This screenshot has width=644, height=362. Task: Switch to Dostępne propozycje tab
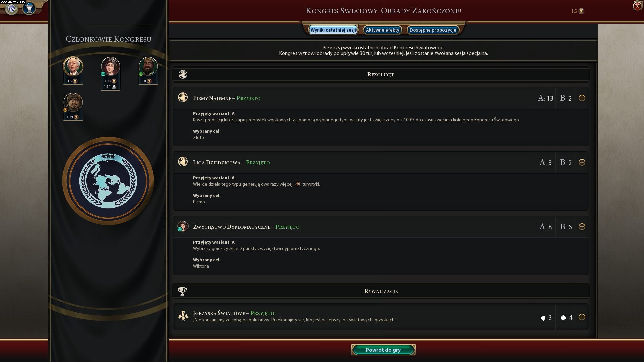[x=433, y=30]
